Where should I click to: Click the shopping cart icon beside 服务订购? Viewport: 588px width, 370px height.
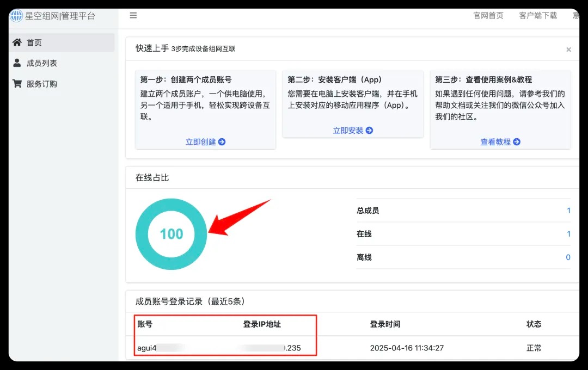tap(17, 84)
